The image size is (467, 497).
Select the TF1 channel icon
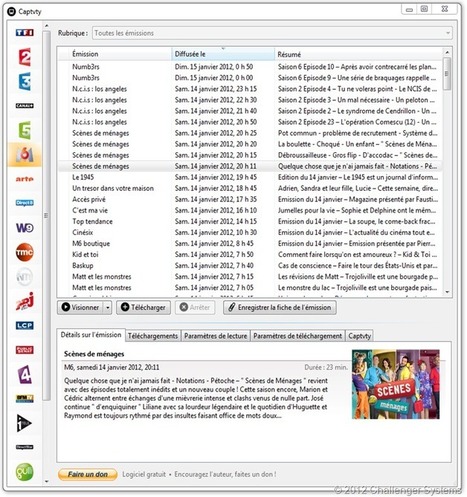click(x=25, y=33)
